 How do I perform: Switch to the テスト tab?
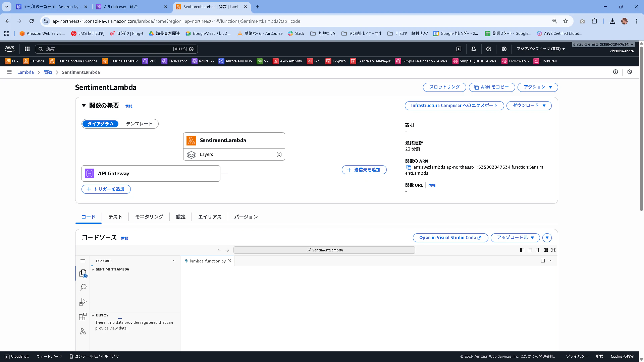click(x=115, y=217)
